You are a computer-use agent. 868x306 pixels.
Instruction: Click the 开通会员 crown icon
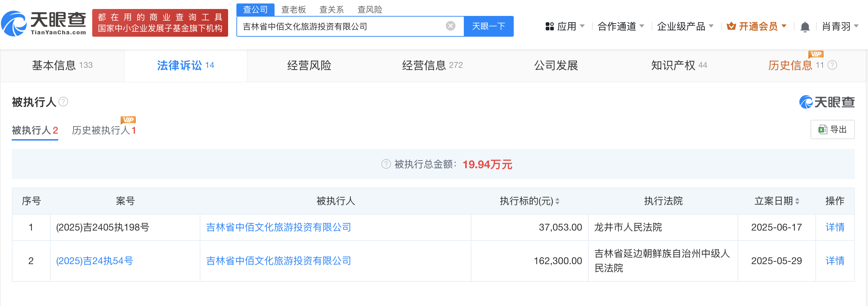click(731, 26)
